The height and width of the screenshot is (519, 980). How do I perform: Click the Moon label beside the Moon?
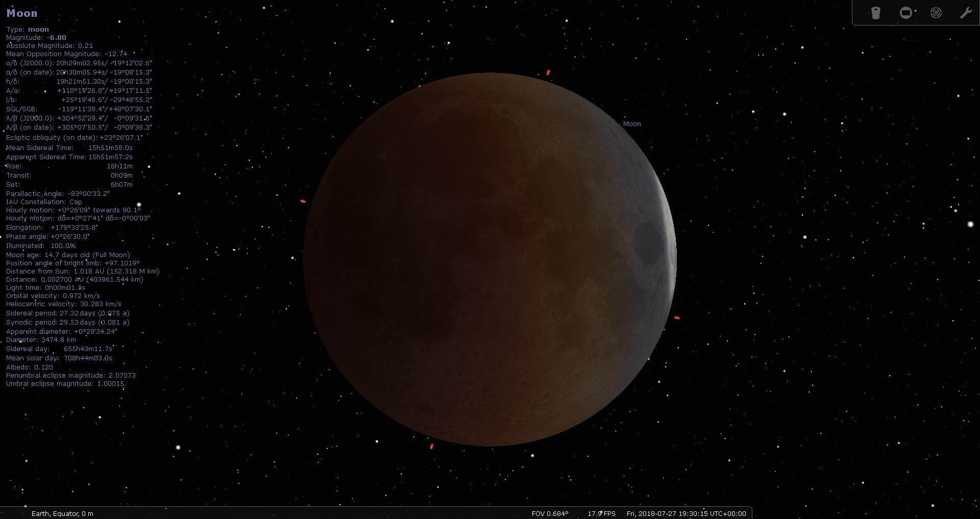click(x=632, y=123)
